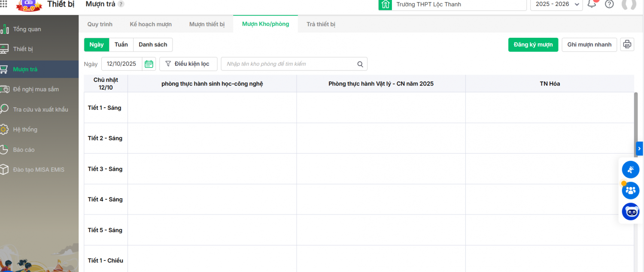Open the help question mark icon
The width and height of the screenshot is (644, 272).
point(609,4)
